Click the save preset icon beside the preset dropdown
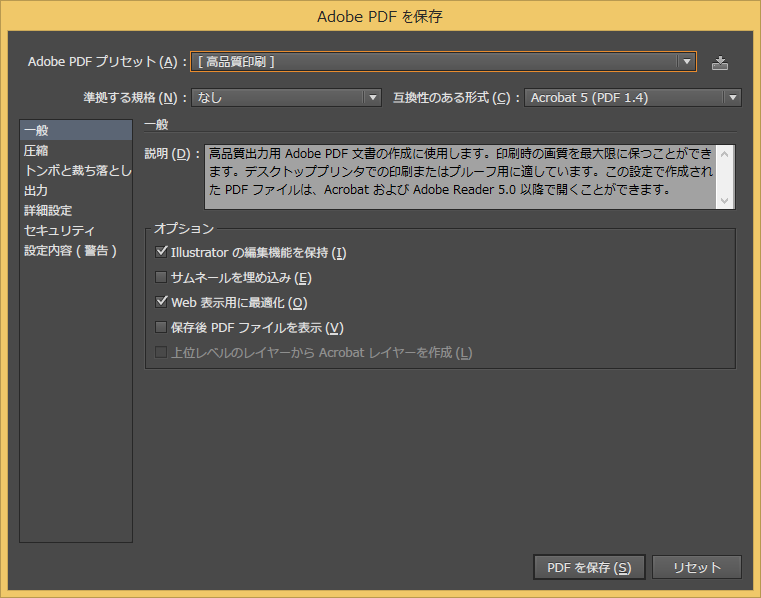The image size is (761, 598). (719, 63)
